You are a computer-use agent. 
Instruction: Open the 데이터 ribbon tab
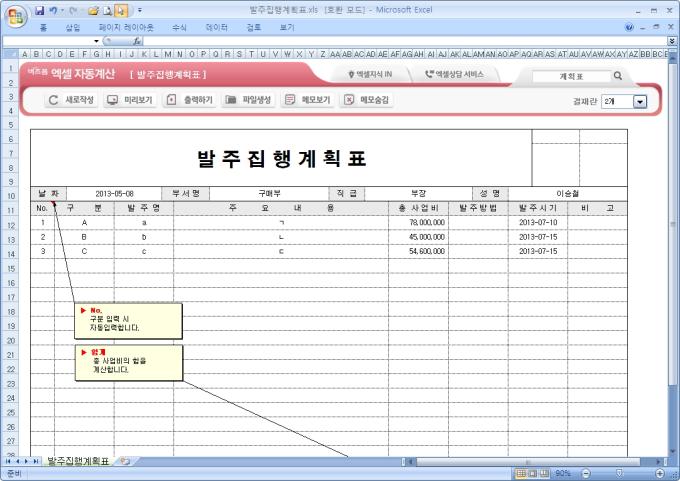click(216, 28)
